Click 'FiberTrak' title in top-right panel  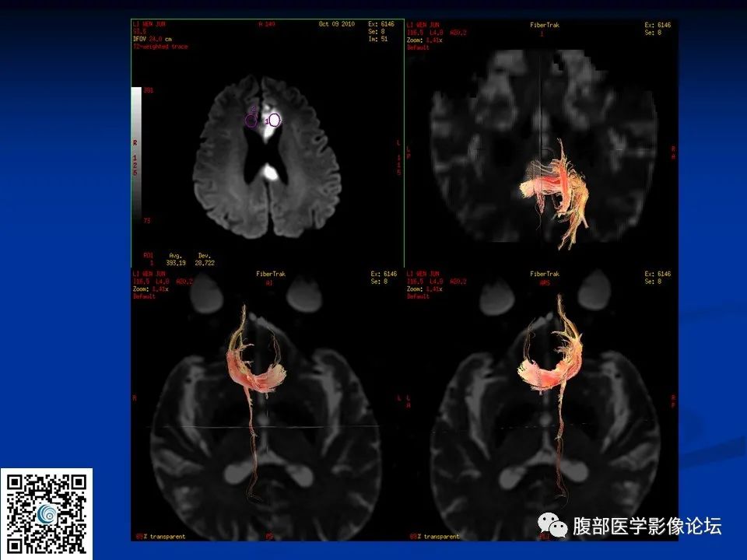click(x=545, y=25)
